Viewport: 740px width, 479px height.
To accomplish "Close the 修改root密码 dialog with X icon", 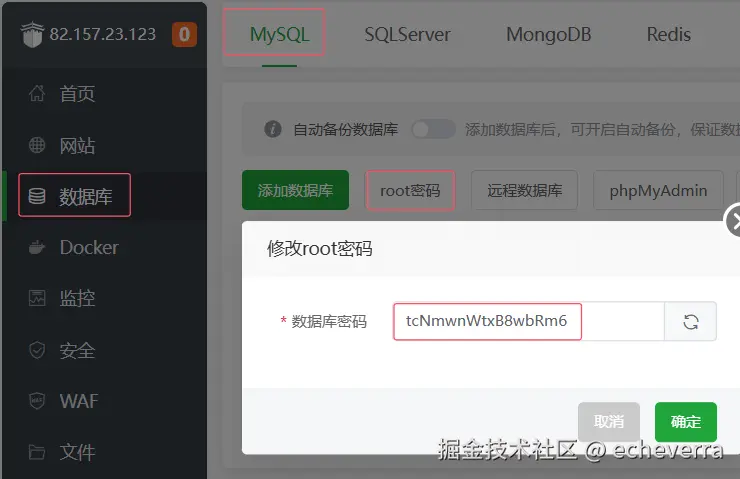I will coord(734,220).
